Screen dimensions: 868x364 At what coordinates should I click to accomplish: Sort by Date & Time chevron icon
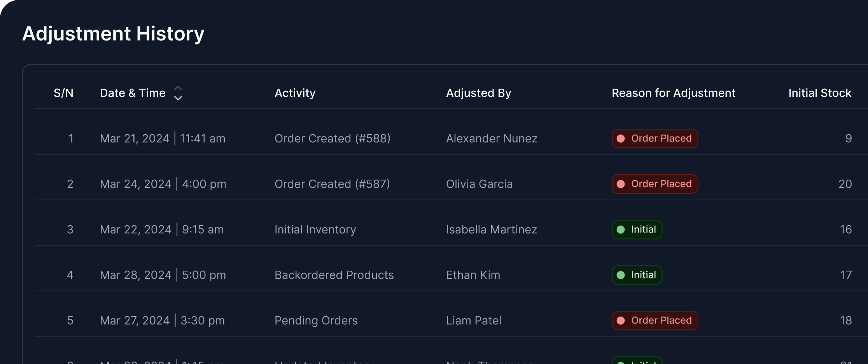tap(178, 93)
